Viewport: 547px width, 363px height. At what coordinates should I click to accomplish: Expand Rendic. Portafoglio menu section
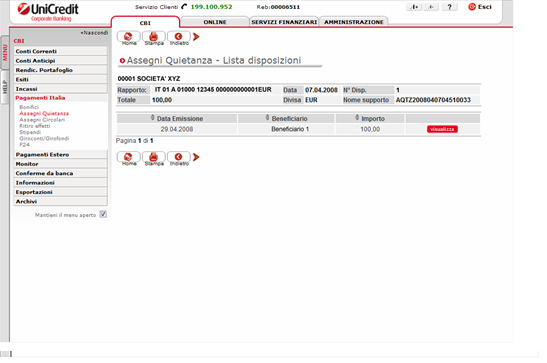coord(61,70)
